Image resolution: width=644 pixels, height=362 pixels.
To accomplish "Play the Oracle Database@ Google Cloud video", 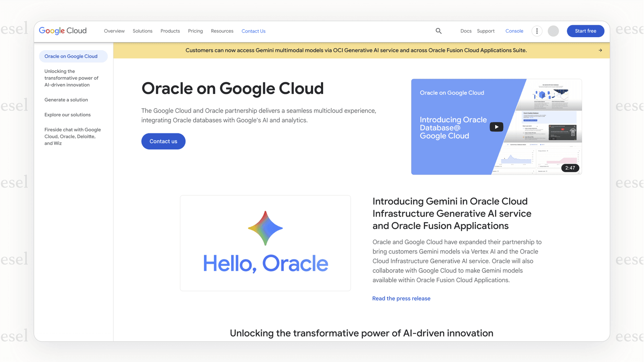I will [496, 126].
